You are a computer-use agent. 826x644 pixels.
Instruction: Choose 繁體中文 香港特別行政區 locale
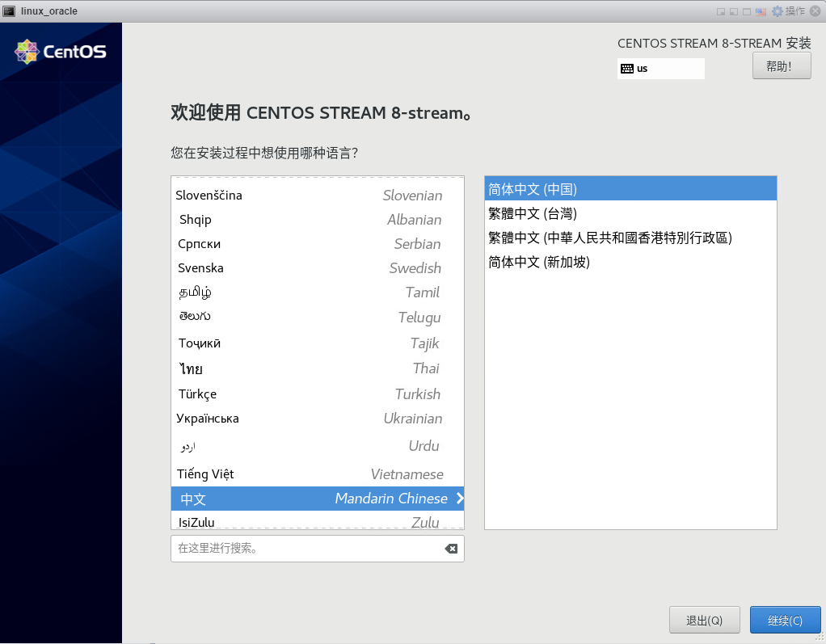tap(630, 238)
